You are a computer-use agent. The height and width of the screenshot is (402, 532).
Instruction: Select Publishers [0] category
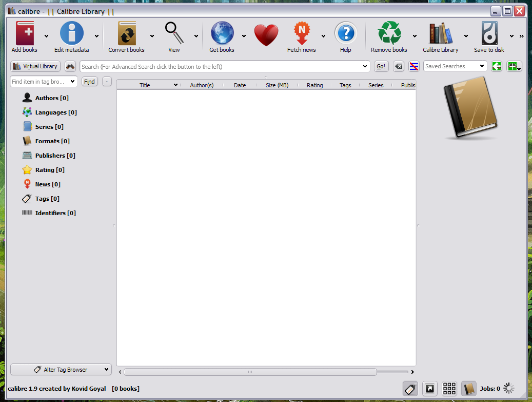tap(55, 156)
